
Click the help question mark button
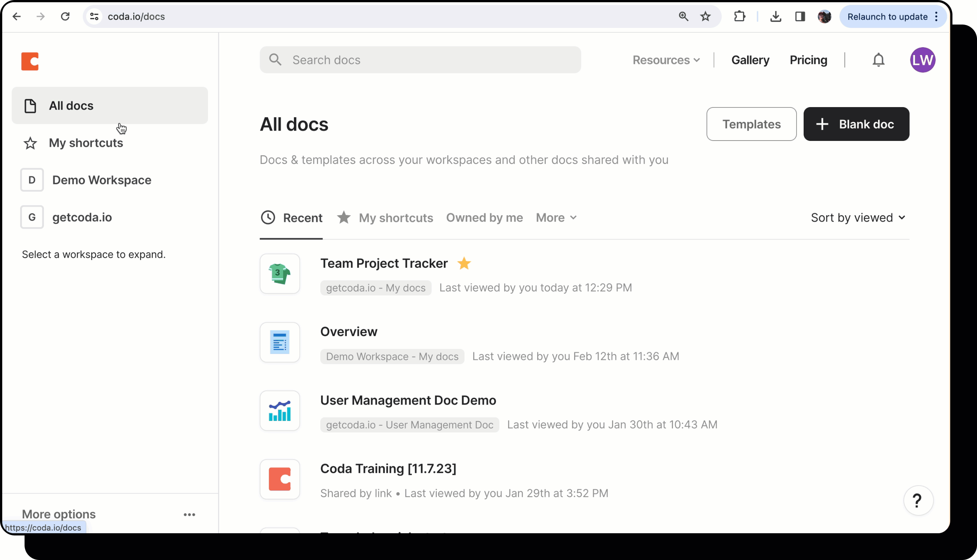tap(918, 501)
